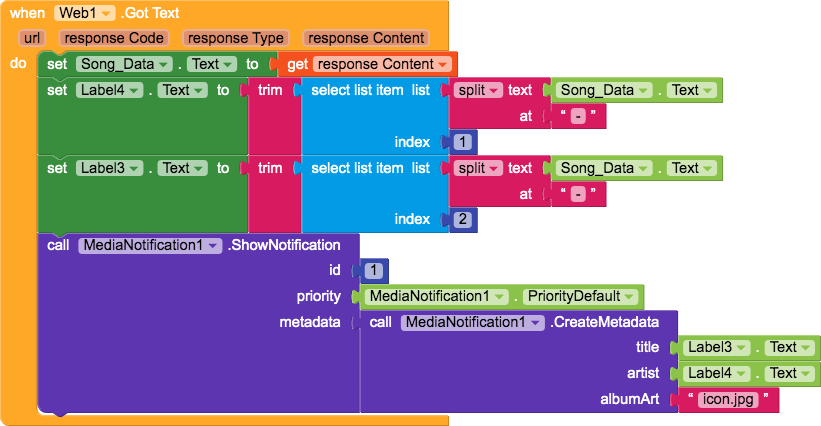This screenshot has width=821, height=426.
Task: Open the get response Content variable dropdown
Action: tap(382, 64)
